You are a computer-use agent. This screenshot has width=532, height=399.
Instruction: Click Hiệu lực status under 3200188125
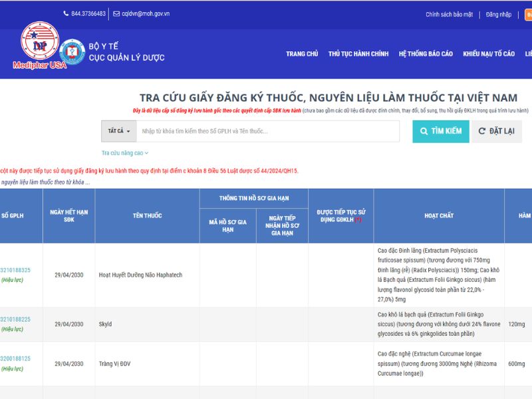[12, 368]
